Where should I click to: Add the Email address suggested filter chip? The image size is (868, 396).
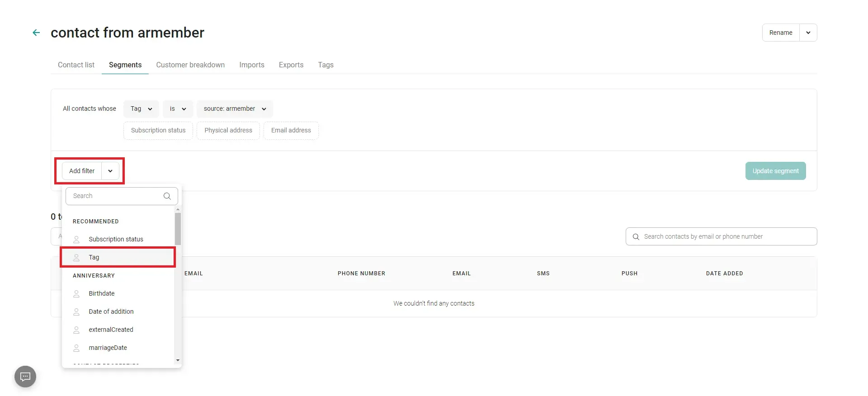coord(291,131)
